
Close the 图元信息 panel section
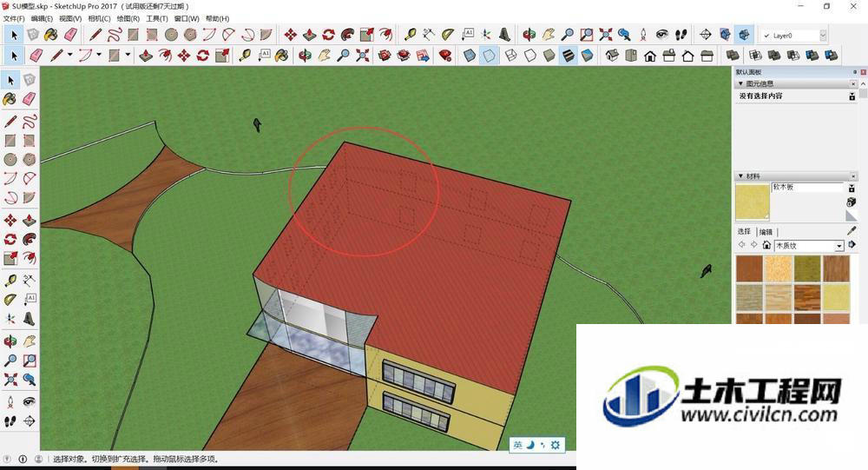click(853, 83)
